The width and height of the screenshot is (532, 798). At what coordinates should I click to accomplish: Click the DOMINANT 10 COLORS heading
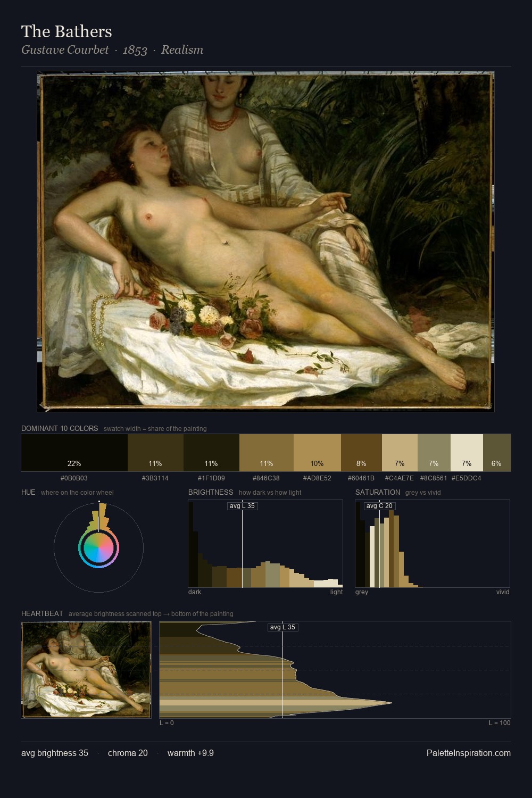coord(60,428)
